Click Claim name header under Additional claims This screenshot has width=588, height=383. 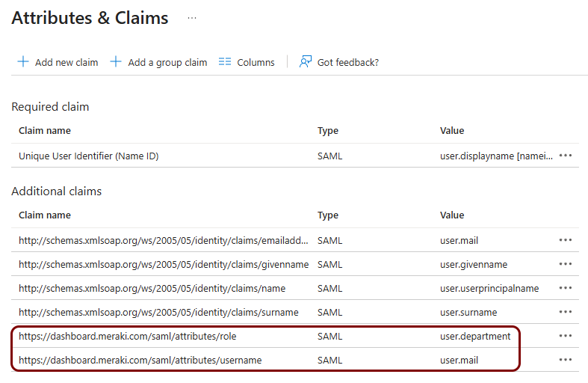[x=45, y=215]
